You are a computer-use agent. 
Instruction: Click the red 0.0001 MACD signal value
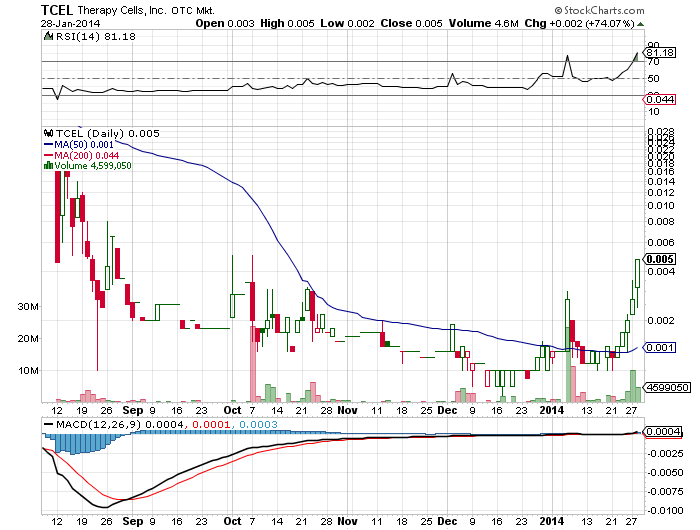[211, 424]
